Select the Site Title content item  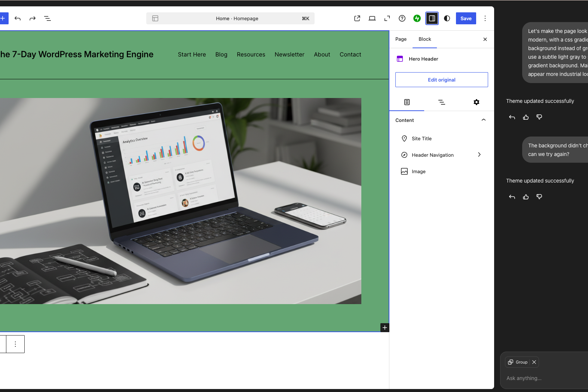(442, 138)
